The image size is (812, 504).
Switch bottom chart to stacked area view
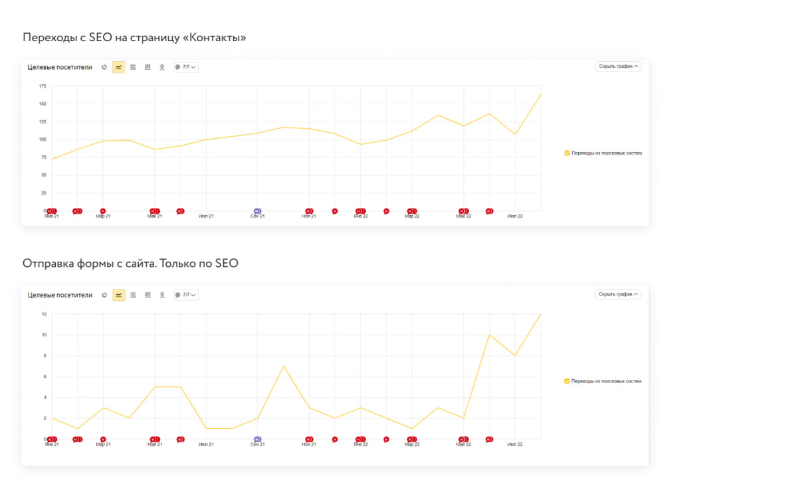(x=133, y=295)
